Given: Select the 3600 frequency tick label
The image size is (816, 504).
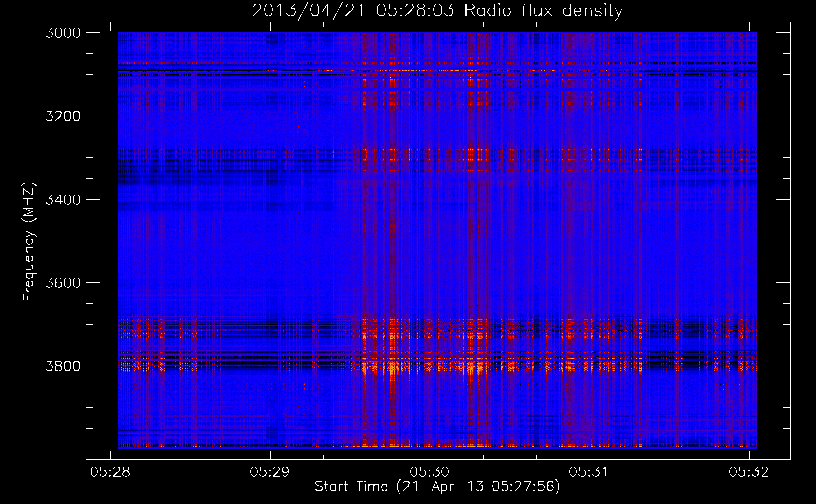Looking at the screenshot, I should [x=63, y=283].
